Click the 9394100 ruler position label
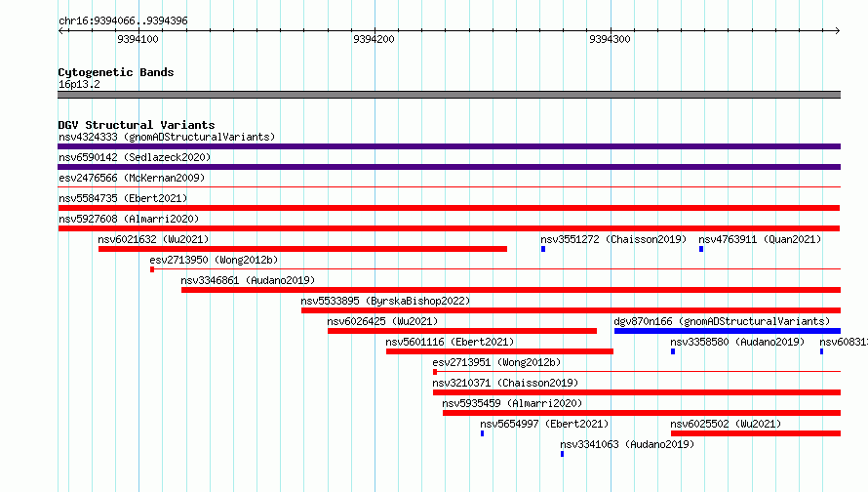Viewport: 868px width, 492px height. coord(138,39)
